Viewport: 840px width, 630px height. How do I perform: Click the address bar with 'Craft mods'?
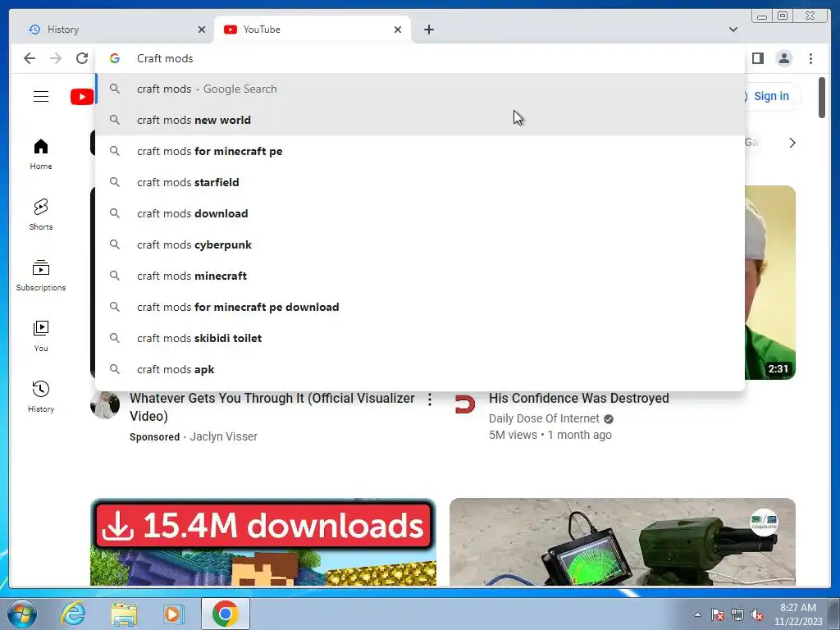(x=420, y=58)
